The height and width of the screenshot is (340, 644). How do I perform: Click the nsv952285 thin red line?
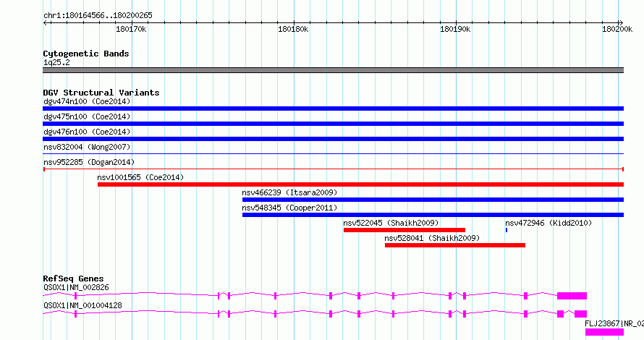point(333,169)
